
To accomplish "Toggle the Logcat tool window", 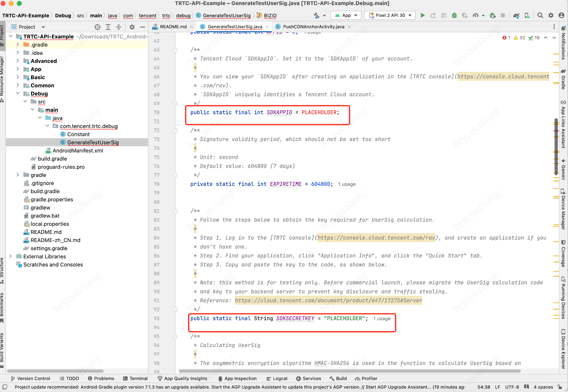I will coord(277,378).
